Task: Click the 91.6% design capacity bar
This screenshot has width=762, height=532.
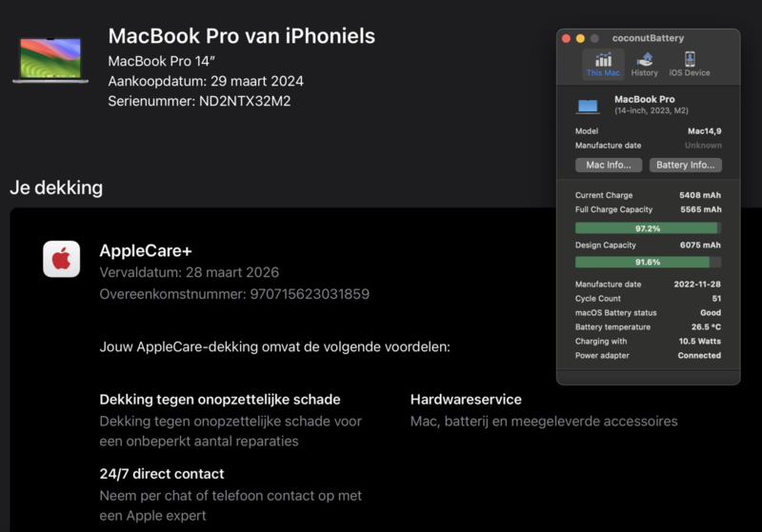Action: click(x=648, y=262)
